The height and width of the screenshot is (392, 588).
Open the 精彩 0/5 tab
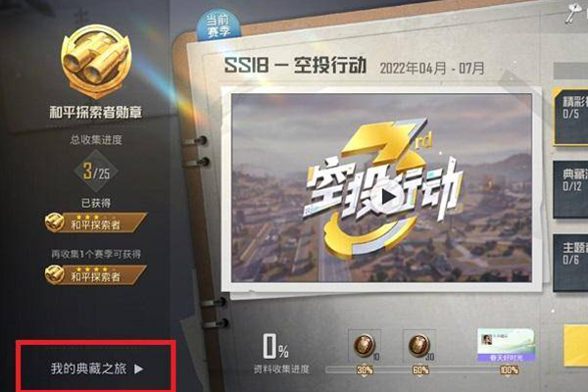click(570, 118)
